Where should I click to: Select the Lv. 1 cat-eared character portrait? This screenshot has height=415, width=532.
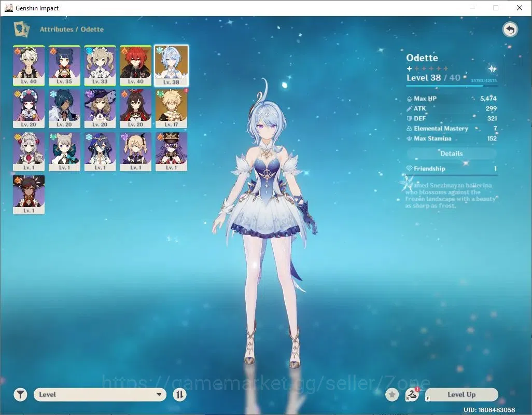point(64,151)
